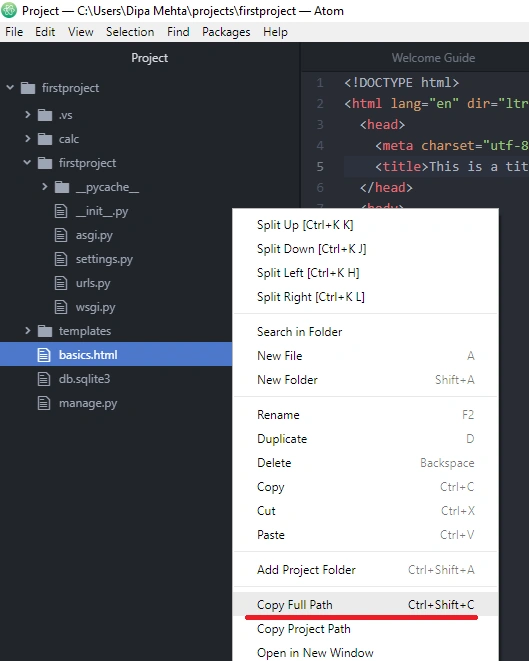Open the Find menu

click(x=178, y=32)
